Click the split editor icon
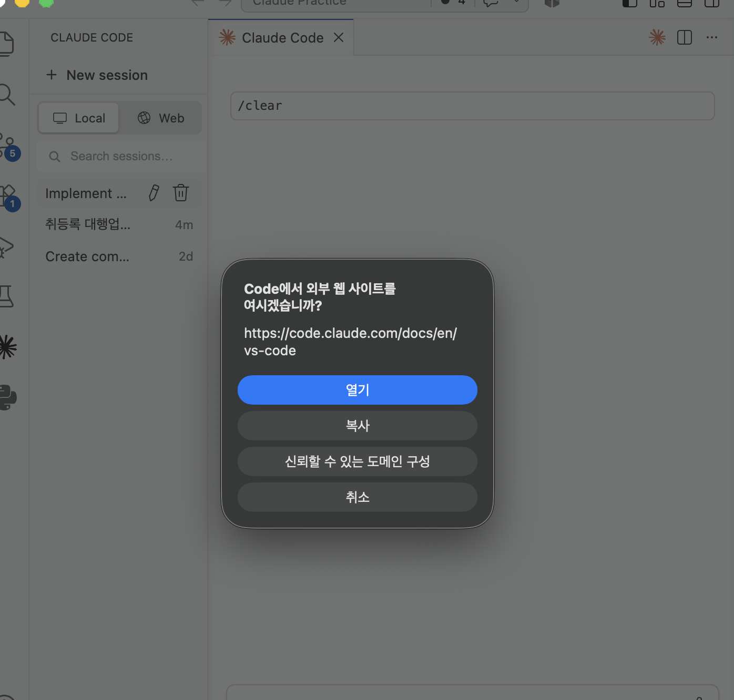 pyautogui.click(x=685, y=37)
